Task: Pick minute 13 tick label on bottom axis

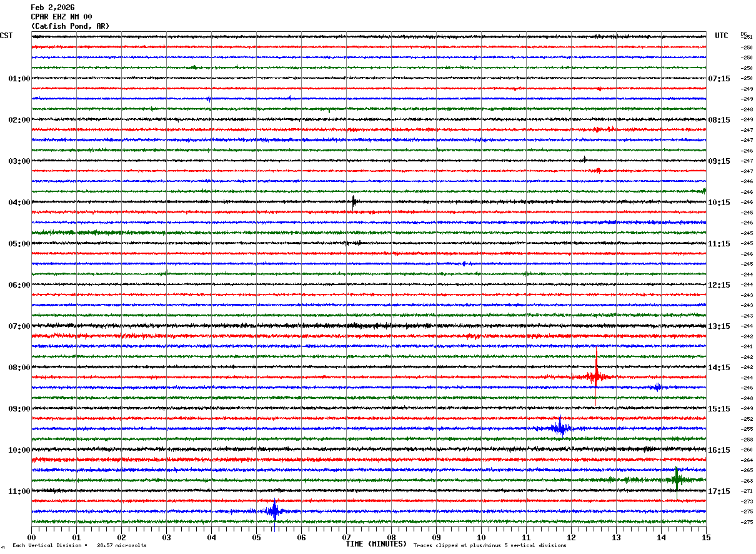Action: [616, 537]
